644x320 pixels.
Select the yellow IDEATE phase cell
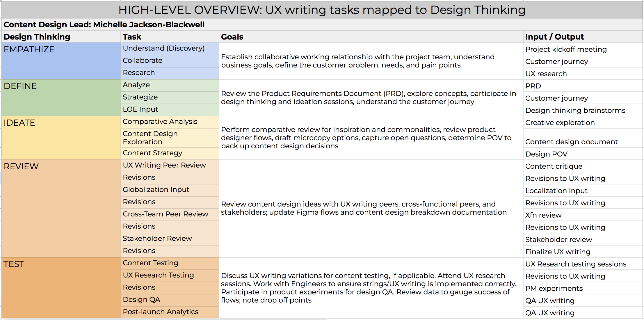point(61,138)
